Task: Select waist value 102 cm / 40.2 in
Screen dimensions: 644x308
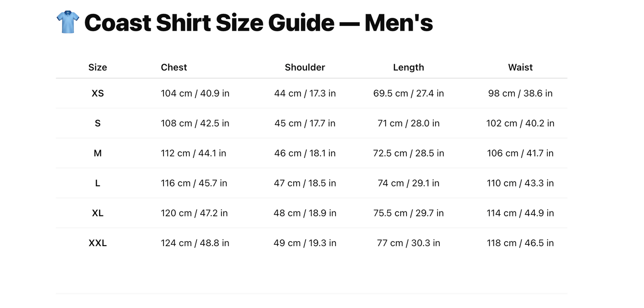Action: coord(520,123)
